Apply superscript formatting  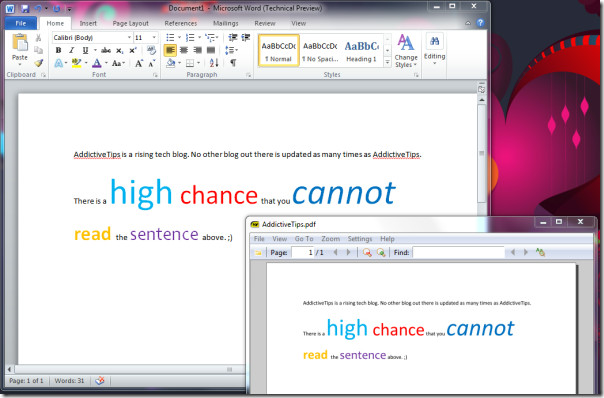pyautogui.click(x=133, y=50)
